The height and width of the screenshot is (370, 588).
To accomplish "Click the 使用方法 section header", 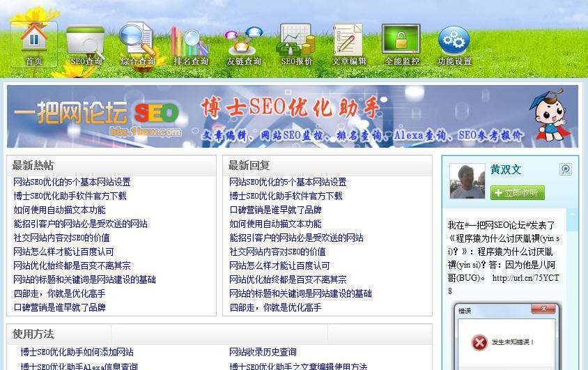I will coord(219,334).
